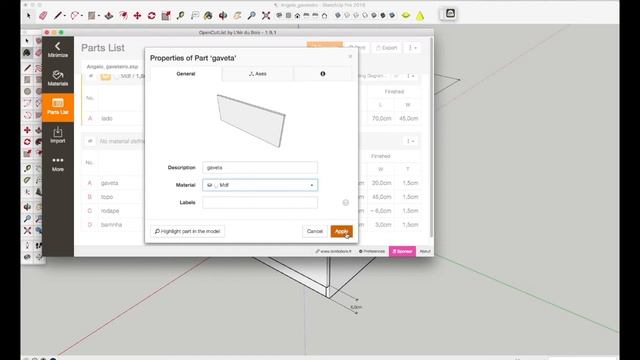Select the Scale tool in top toolbar
640x360 pixels.
166,16
